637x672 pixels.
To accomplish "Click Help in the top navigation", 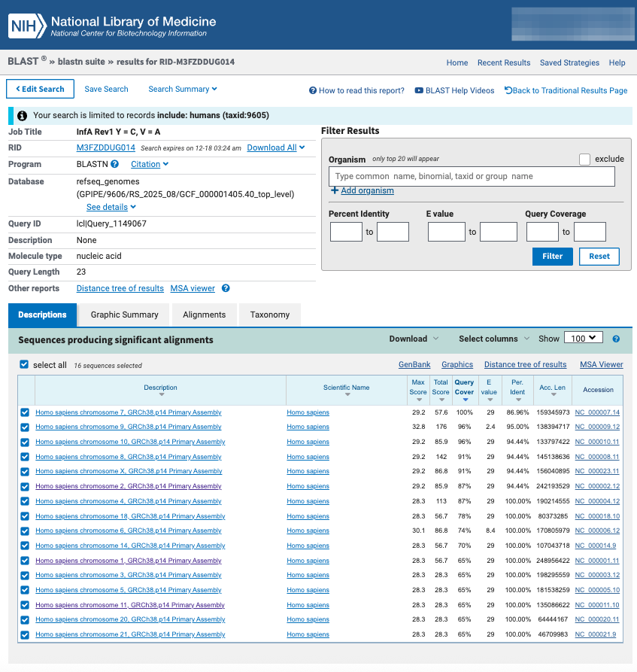I will pos(617,62).
